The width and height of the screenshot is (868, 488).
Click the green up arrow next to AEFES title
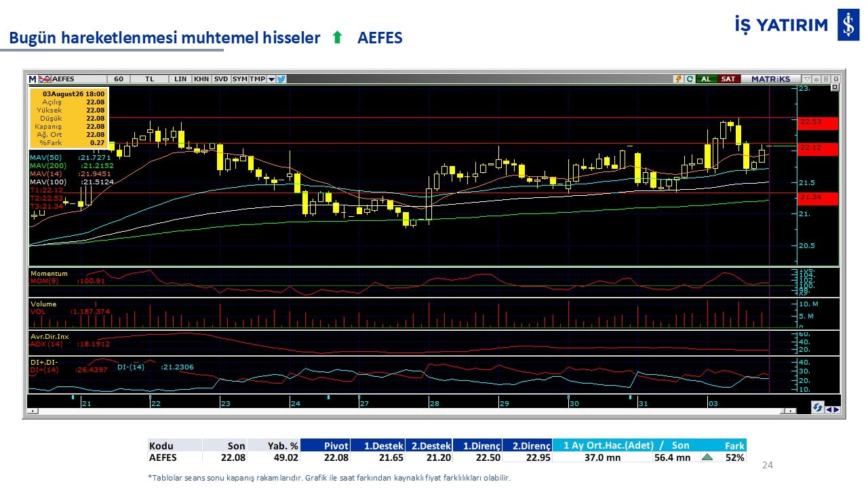click(x=337, y=38)
